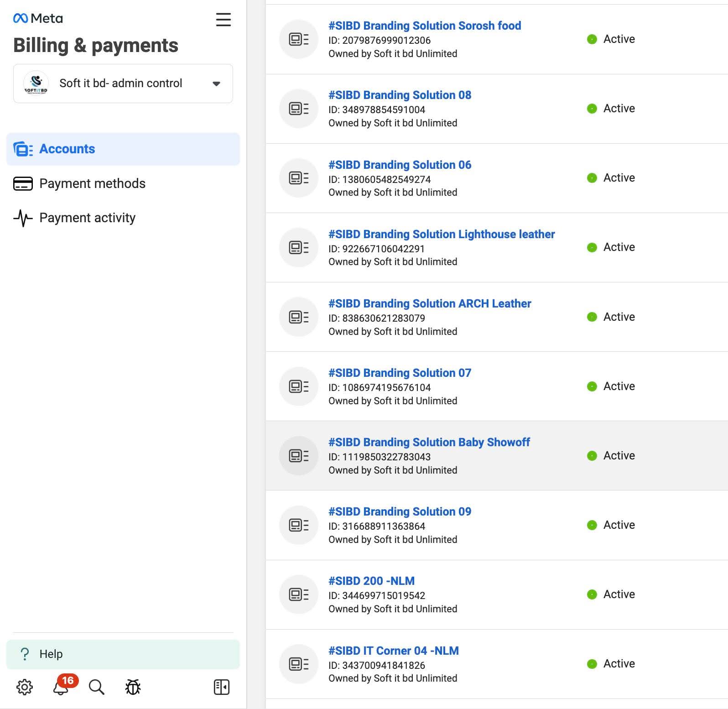Viewport: 728px width, 709px height.
Task: Click account ID 2079876999012306
Action: tap(380, 40)
